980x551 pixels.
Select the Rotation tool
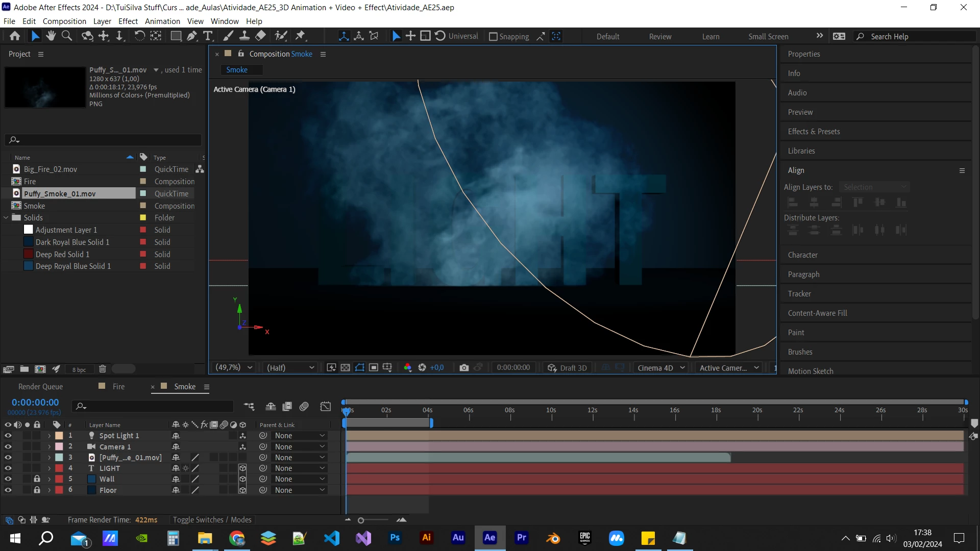[x=139, y=36]
